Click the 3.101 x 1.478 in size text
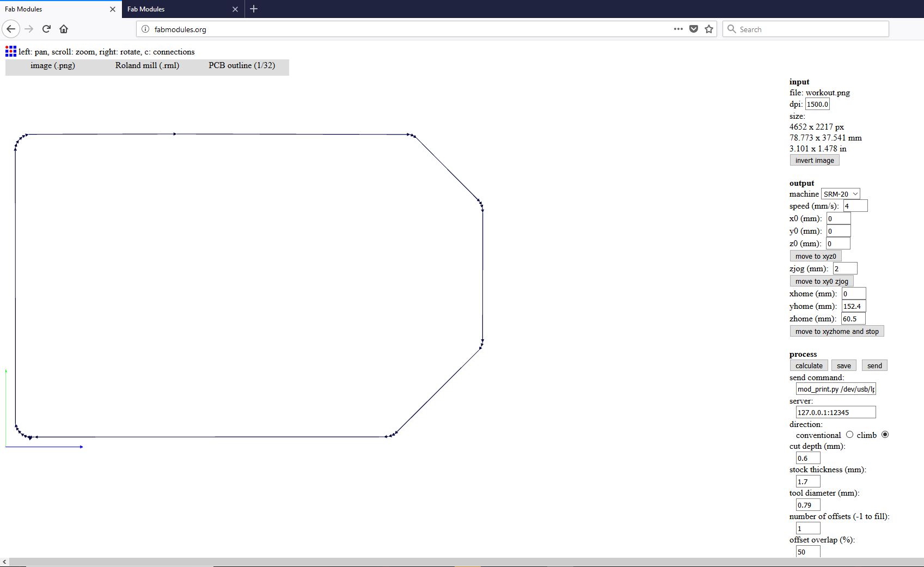The width and height of the screenshot is (924, 567). (x=818, y=149)
